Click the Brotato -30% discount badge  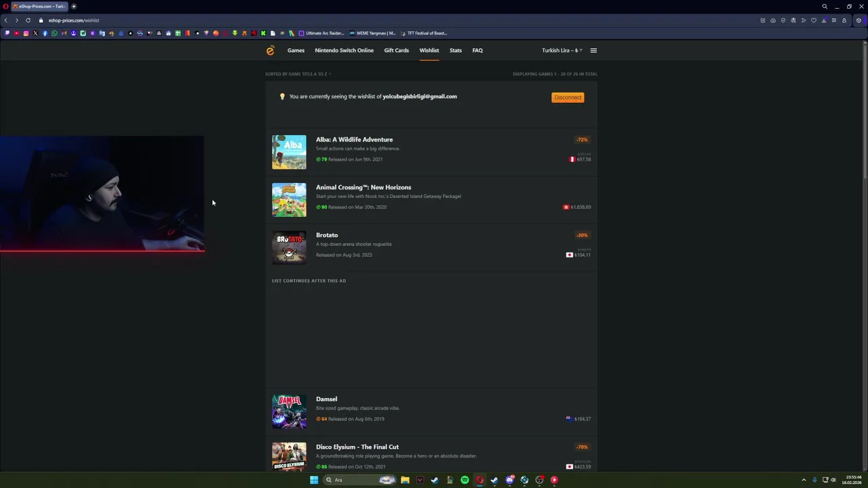pyautogui.click(x=582, y=235)
